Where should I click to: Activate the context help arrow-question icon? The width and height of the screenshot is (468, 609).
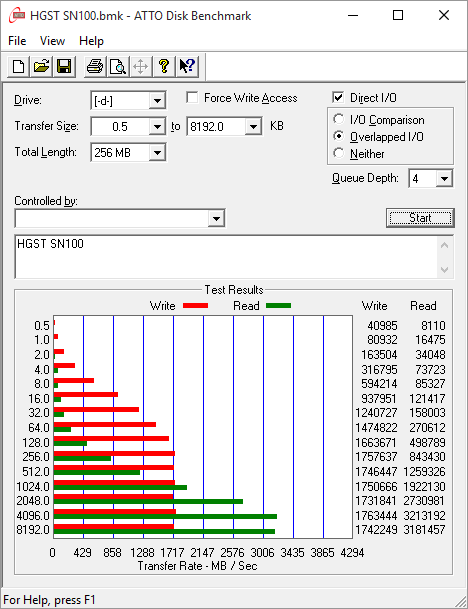tap(187, 66)
